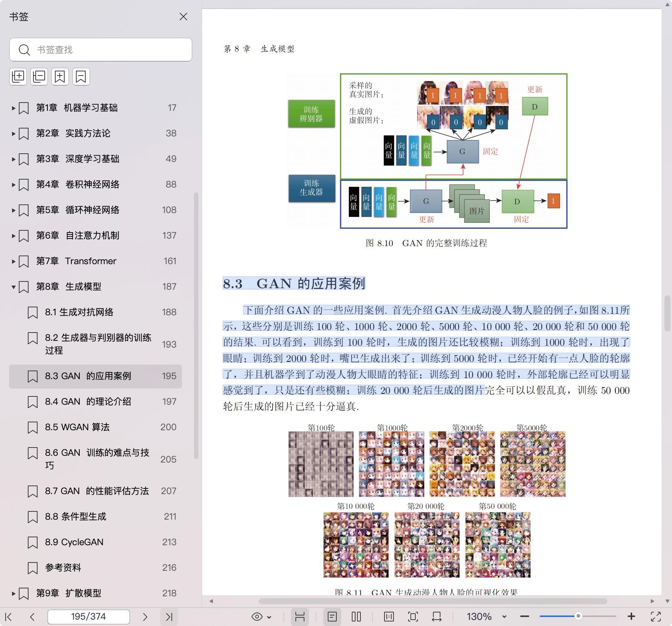Select bookmark 8.3 GAN 的应用案例

95,376
